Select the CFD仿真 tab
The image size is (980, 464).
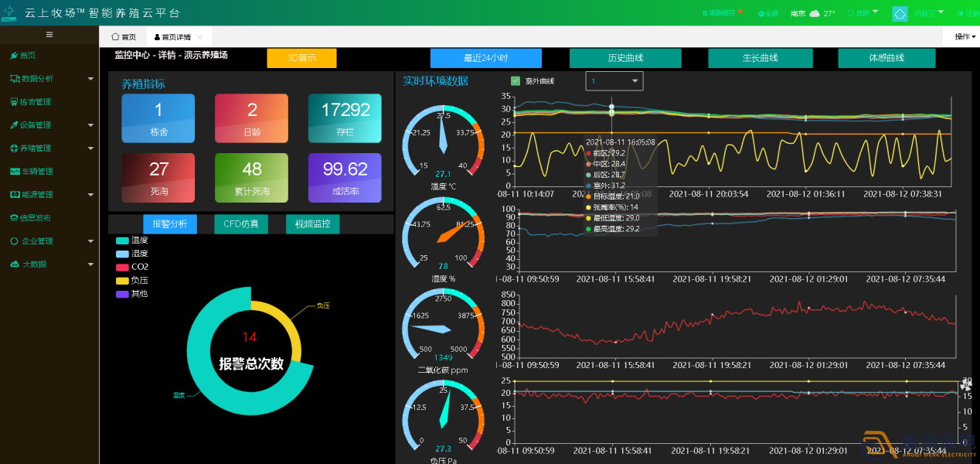[x=241, y=224]
